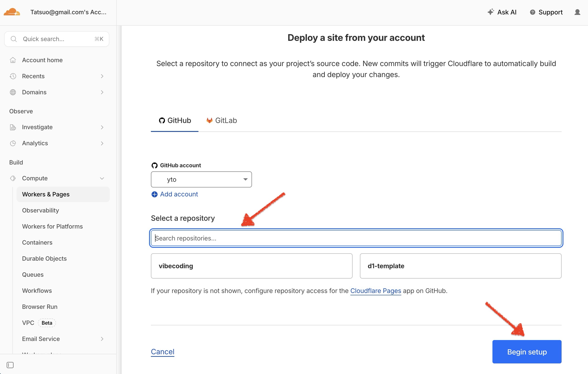Select the vibecoding repository card
The image size is (588, 374).
coord(252,266)
